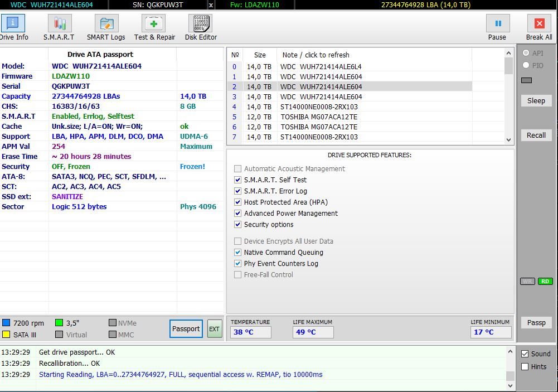Select drive 3 WDC WUH721414ALE604
The width and height of the screenshot is (558, 392).
[350, 96]
